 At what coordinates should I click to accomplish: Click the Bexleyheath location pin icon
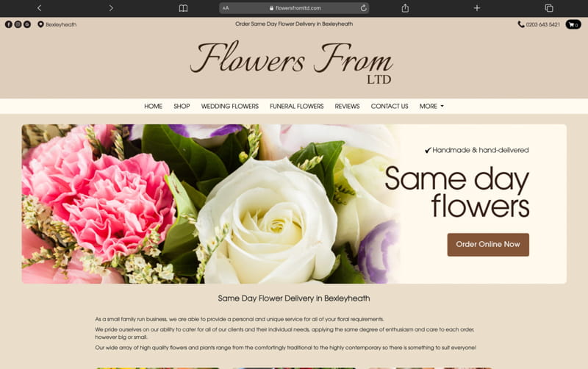(40, 24)
